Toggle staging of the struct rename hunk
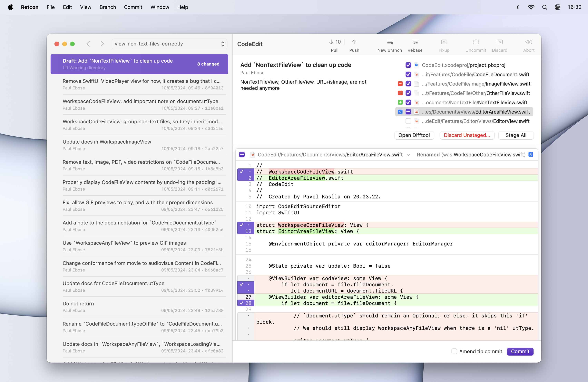 pyautogui.click(x=241, y=225)
